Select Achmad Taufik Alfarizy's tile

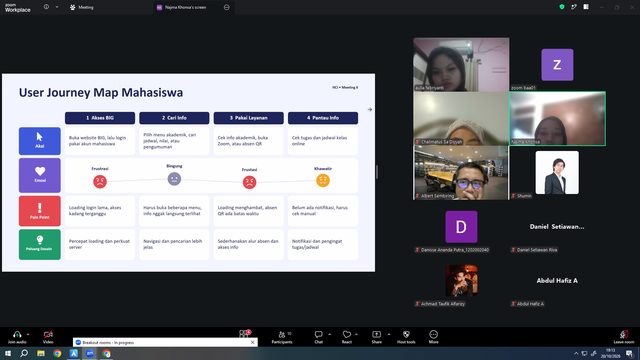[x=461, y=280]
